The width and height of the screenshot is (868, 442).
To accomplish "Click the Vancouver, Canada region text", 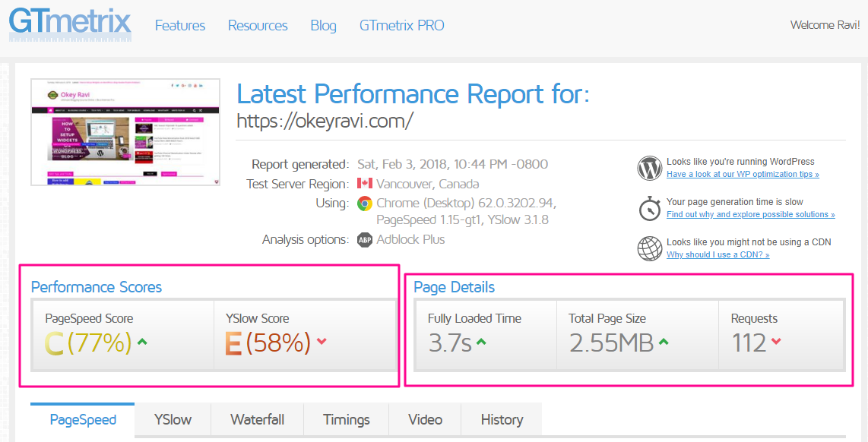I will [428, 184].
